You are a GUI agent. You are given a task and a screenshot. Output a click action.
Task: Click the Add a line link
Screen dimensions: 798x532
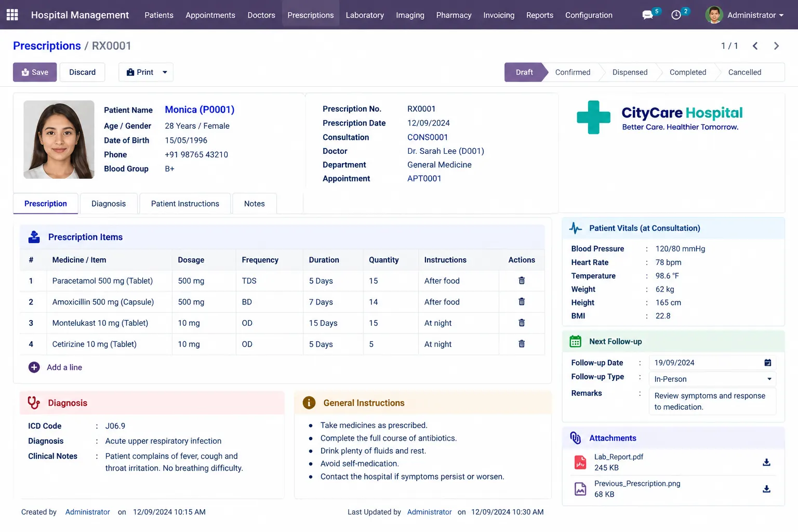[64, 367]
